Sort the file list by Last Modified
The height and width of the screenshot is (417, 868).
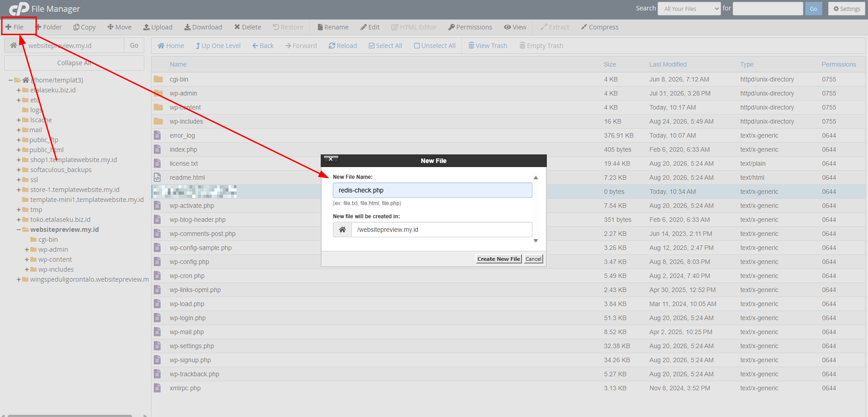click(x=668, y=64)
